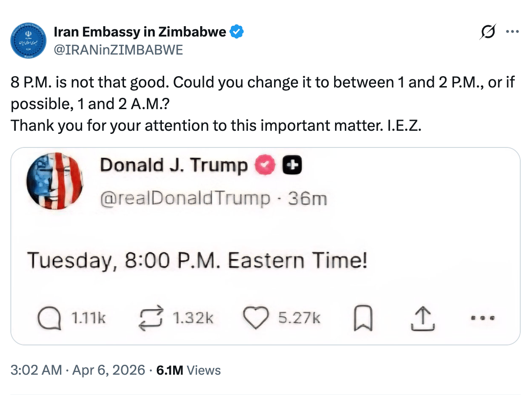Open the Iran Embassy in Zimbabwe profile name
This screenshot has height=395, width=532.
tap(140, 32)
